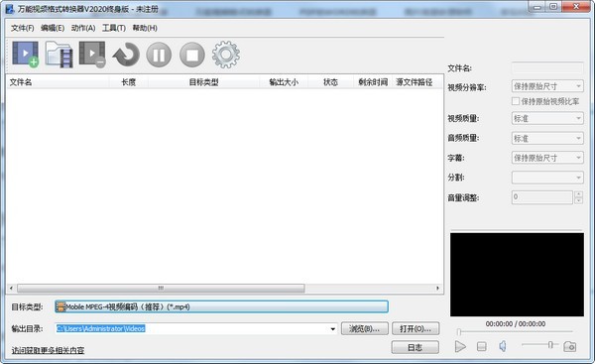Image resolution: width=595 pixels, height=364 pixels.
Task: Click the 剩余时间 column header
Action: pyautogui.click(x=373, y=82)
